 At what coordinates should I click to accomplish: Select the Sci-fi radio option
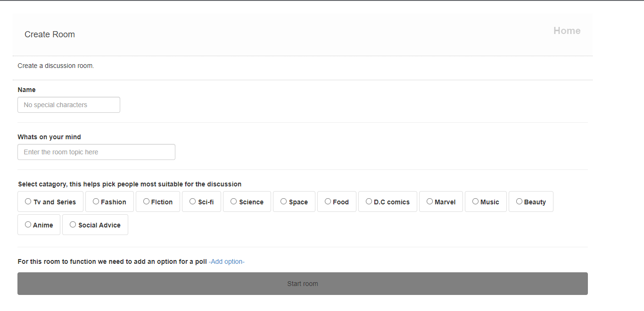(192, 202)
